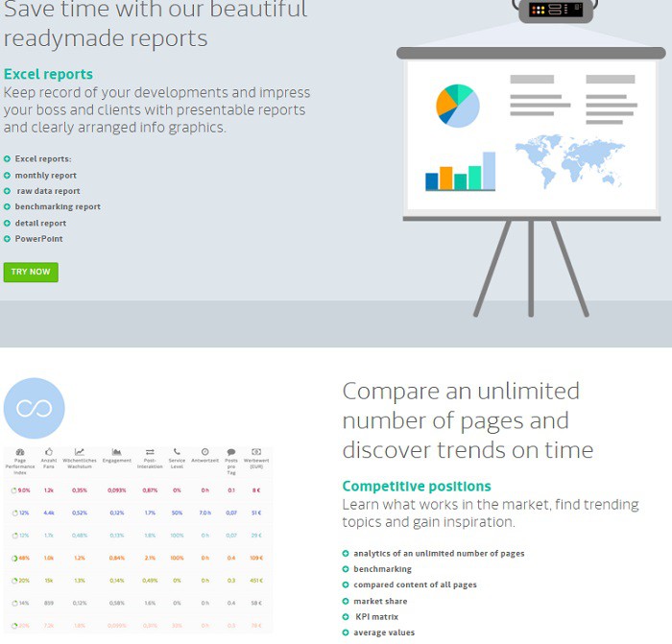Image resolution: width=672 pixels, height=644 pixels.
Task: Select the Posts pro Tag speech bubble icon
Action: coord(231,451)
